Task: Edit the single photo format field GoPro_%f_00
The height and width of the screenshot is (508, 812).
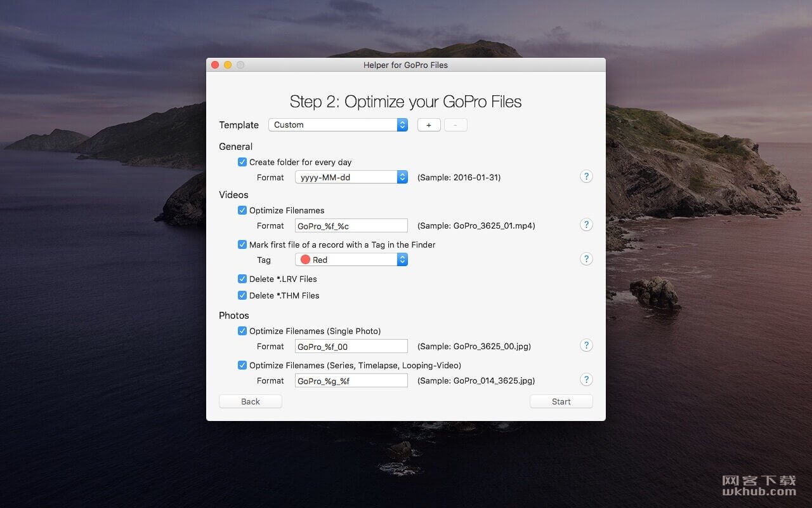Action: tap(351, 346)
